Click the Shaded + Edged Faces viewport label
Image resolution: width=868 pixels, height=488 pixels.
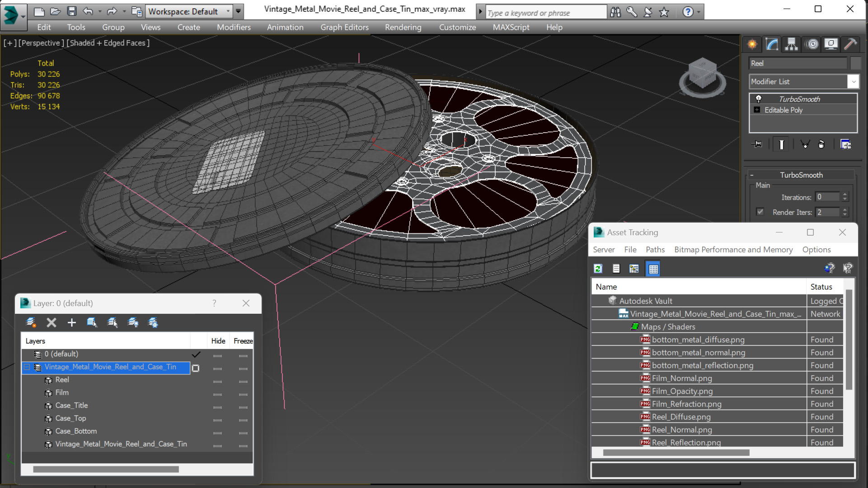108,43
